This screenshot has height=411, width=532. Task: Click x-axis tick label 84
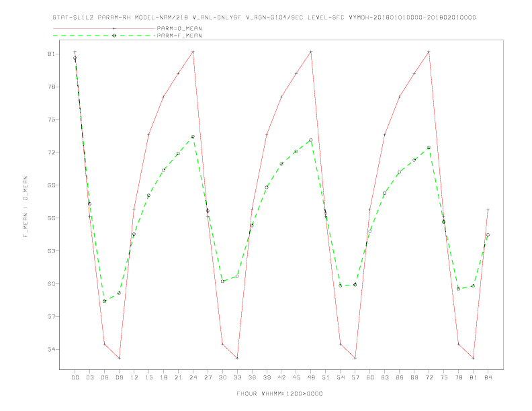click(x=488, y=377)
